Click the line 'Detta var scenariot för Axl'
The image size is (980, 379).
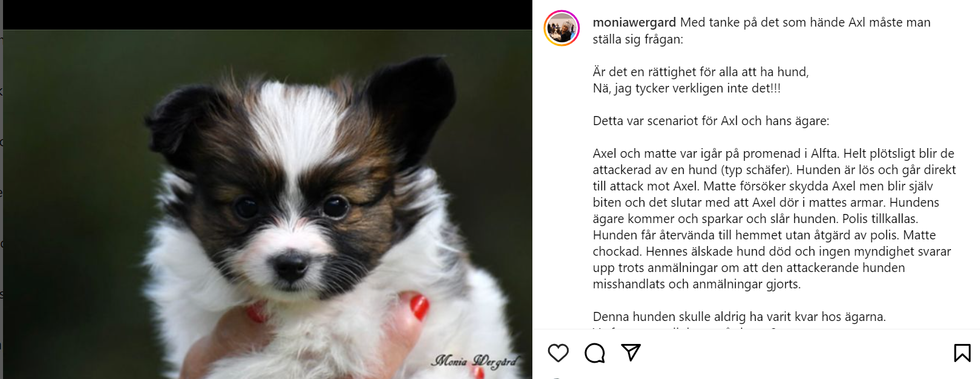(x=711, y=121)
